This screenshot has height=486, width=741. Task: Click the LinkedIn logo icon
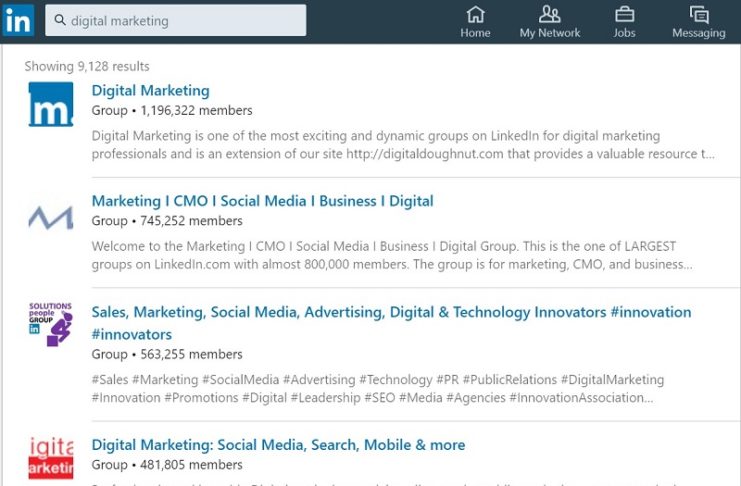click(x=18, y=20)
